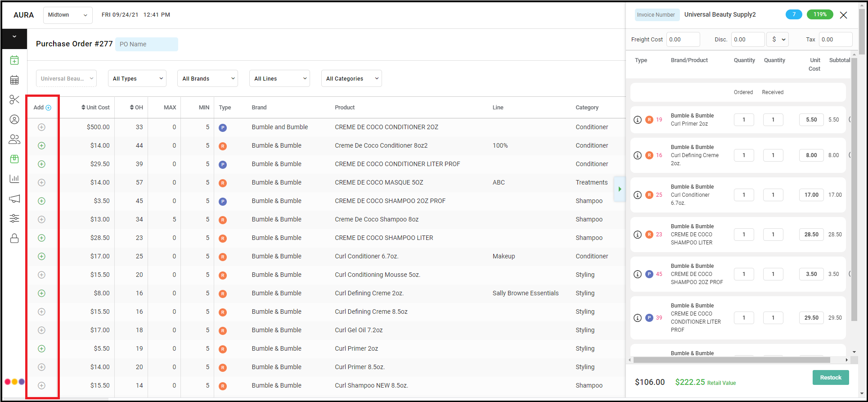Open the padlock sidebar icon

(x=14, y=238)
